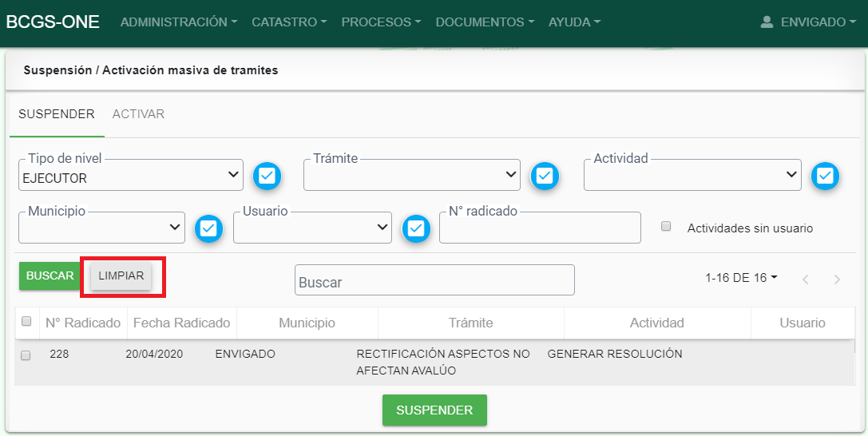This screenshot has height=436, width=868.
Task: Click the blue check icon beside Municipio
Action: [x=208, y=228]
